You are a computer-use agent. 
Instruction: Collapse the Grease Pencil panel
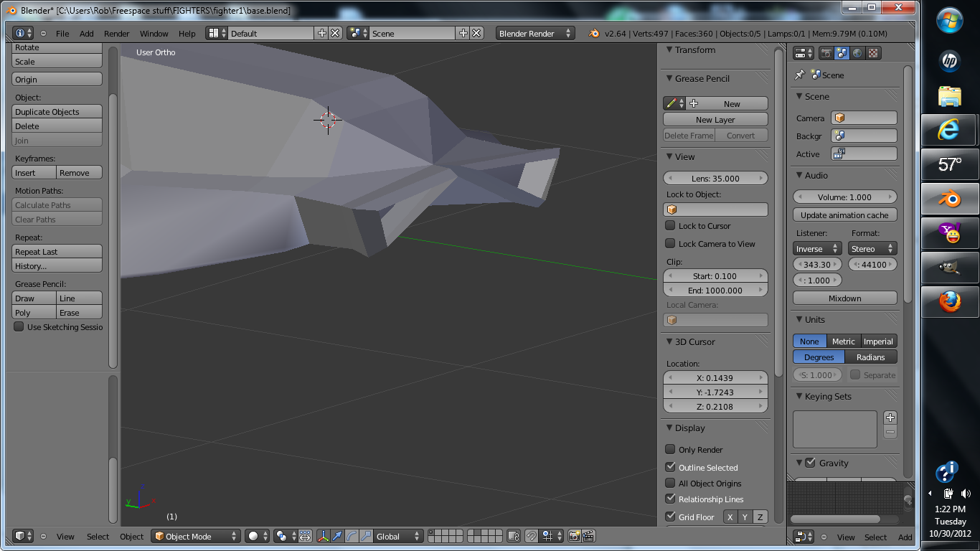point(669,78)
